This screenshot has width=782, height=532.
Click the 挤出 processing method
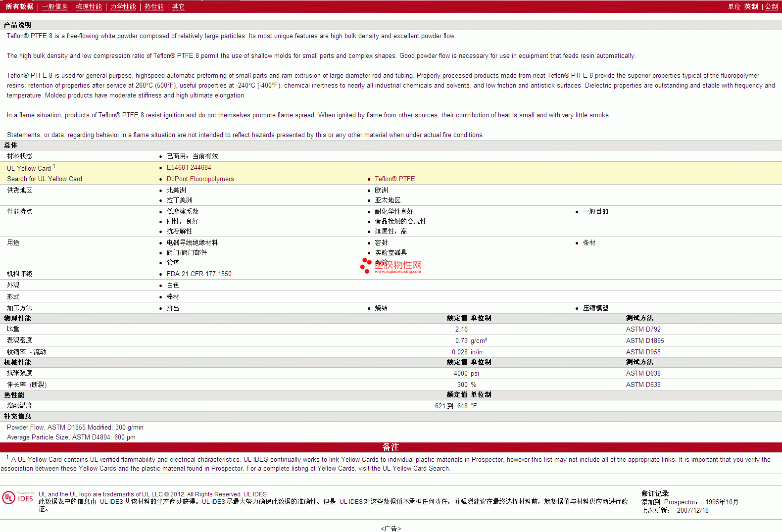click(173, 308)
